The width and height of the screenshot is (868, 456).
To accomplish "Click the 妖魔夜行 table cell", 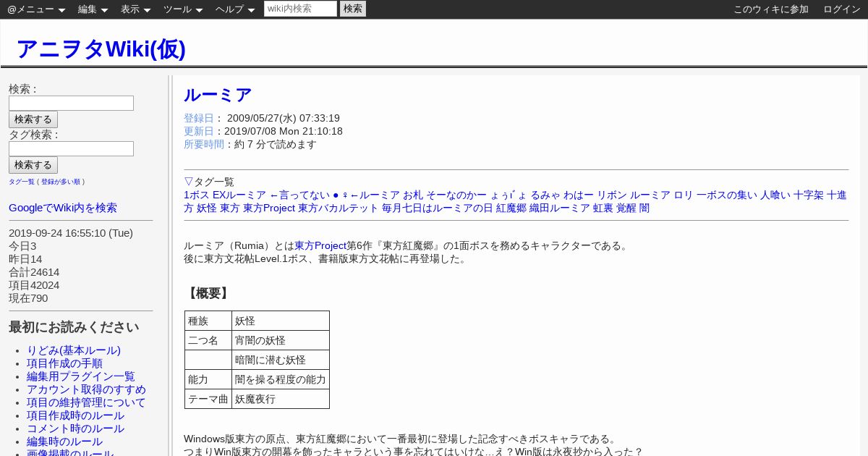I will [281, 399].
